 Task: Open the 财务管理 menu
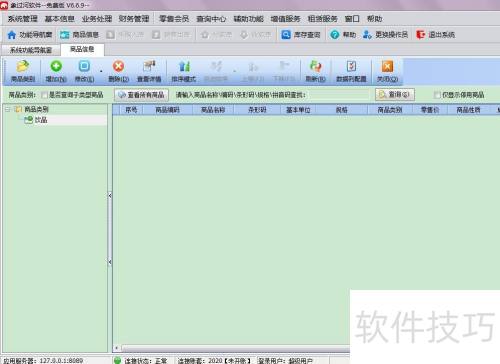point(134,19)
